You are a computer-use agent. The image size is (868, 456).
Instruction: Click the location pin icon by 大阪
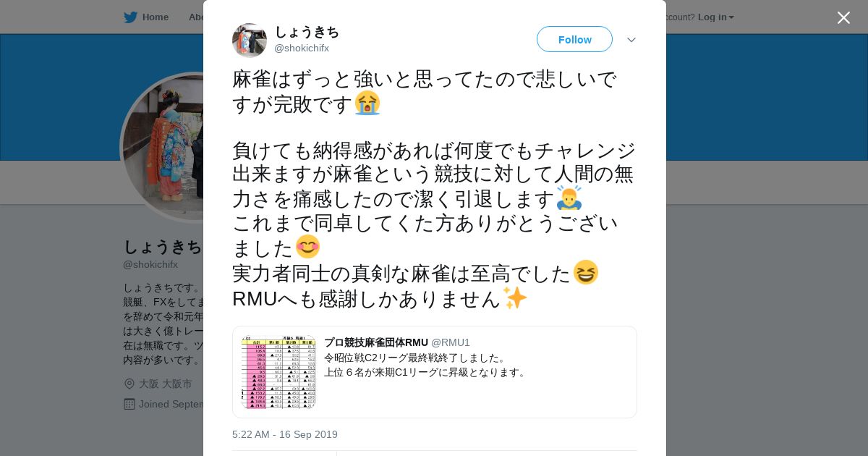pos(129,384)
